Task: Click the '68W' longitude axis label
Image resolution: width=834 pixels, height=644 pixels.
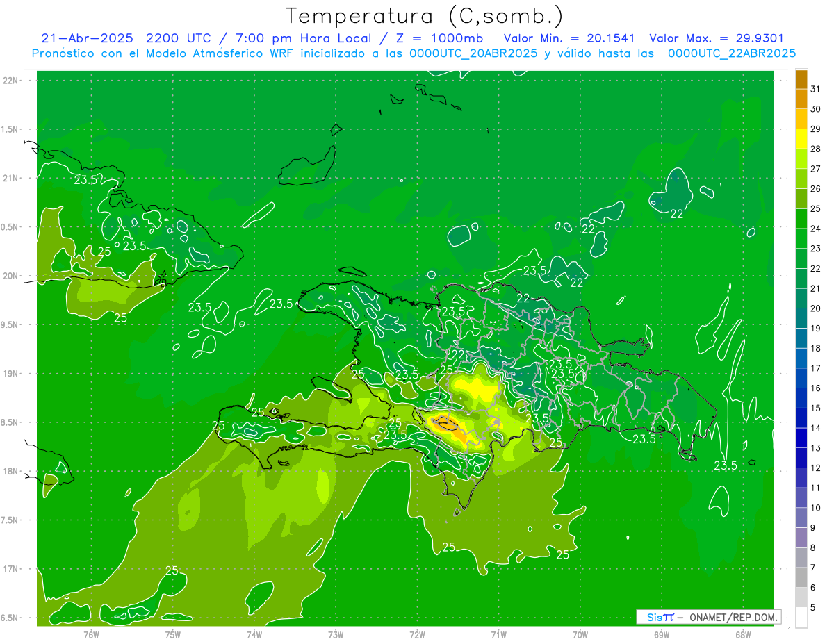Action: [743, 634]
